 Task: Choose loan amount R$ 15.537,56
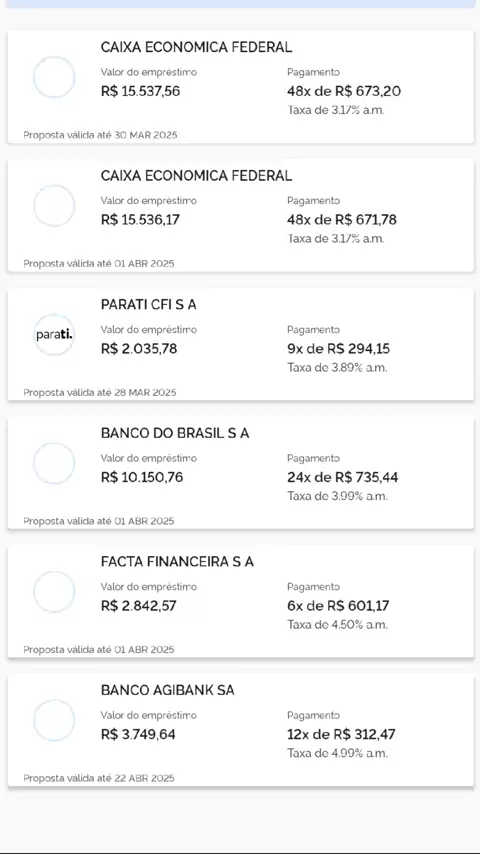(141, 91)
